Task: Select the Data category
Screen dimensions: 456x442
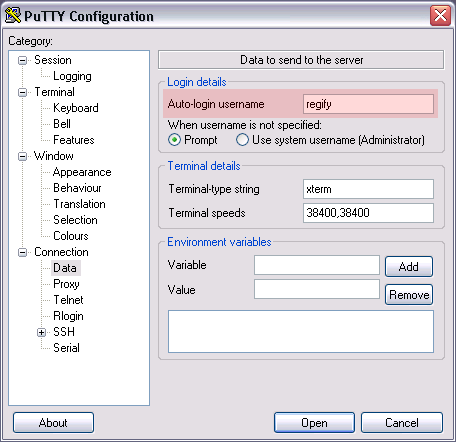Action: coord(65,268)
